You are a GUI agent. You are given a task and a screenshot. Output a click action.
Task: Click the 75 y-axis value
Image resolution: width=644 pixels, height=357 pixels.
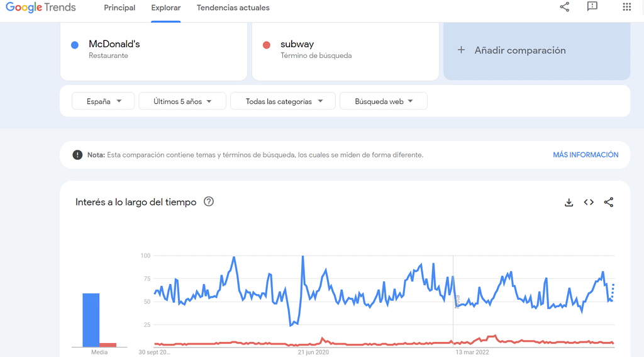pyautogui.click(x=147, y=278)
